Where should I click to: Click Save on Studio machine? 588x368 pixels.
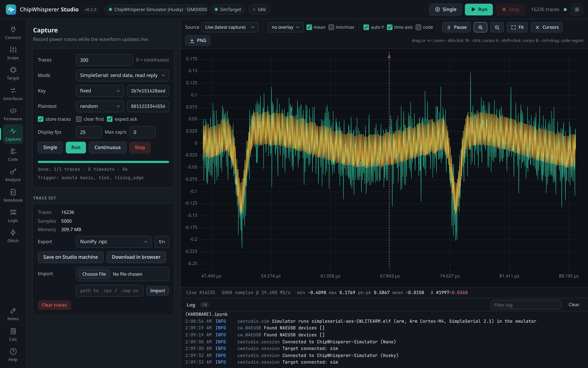[x=71, y=257]
